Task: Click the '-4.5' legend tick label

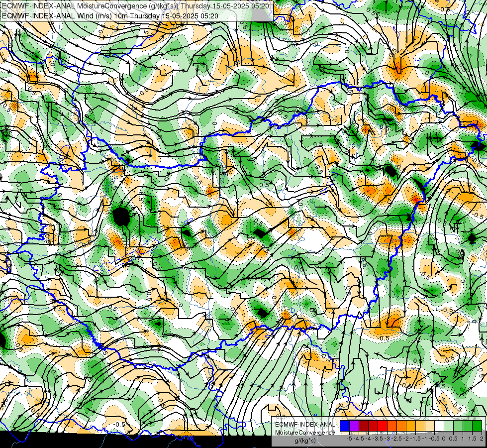Action: pyautogui.click(x=359, y=439)
